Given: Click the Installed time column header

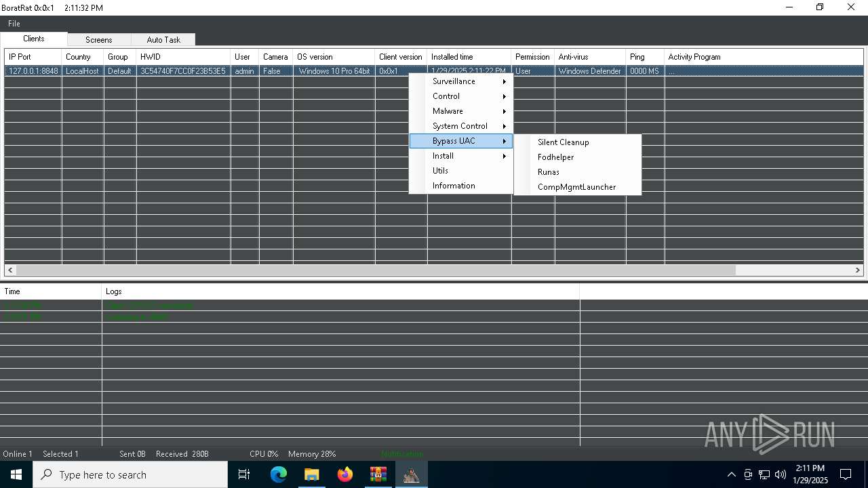Looking at the screenshot, I should coord(469,57).
